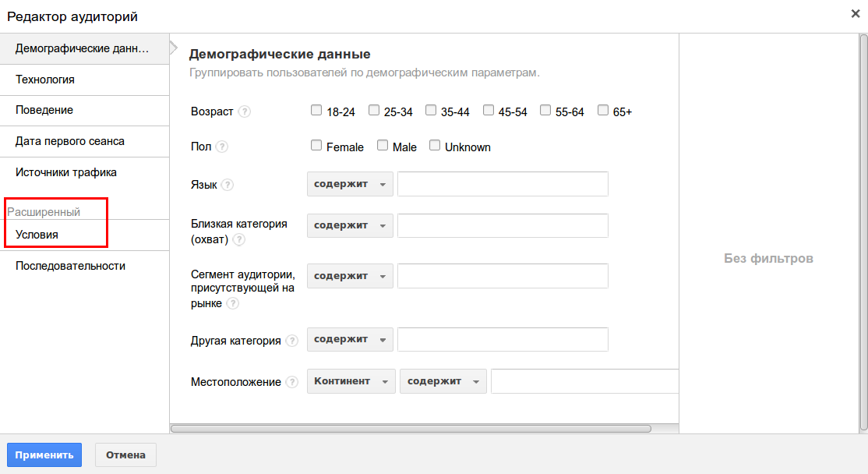This screenshot has width=868, height=474.
Task: Open help icon for Сегмент аудитории на рынке
Action: [x=232, y=303]
